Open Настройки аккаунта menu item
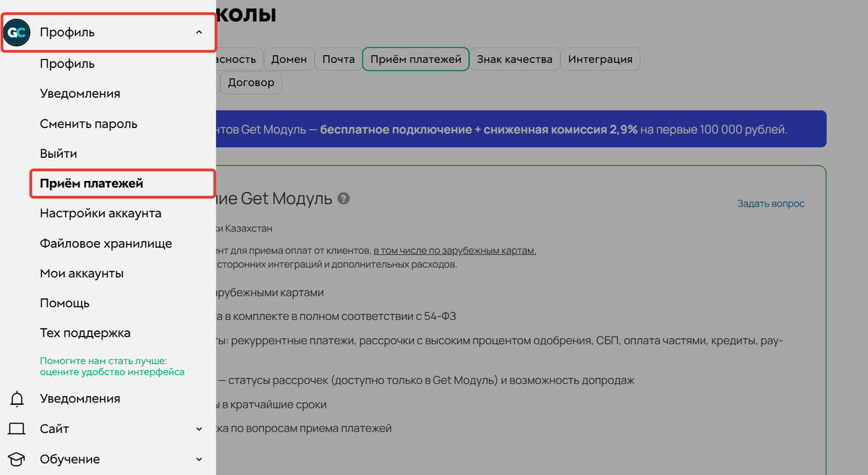The height and width of the screenshot is (475, 868). [101, 214]
